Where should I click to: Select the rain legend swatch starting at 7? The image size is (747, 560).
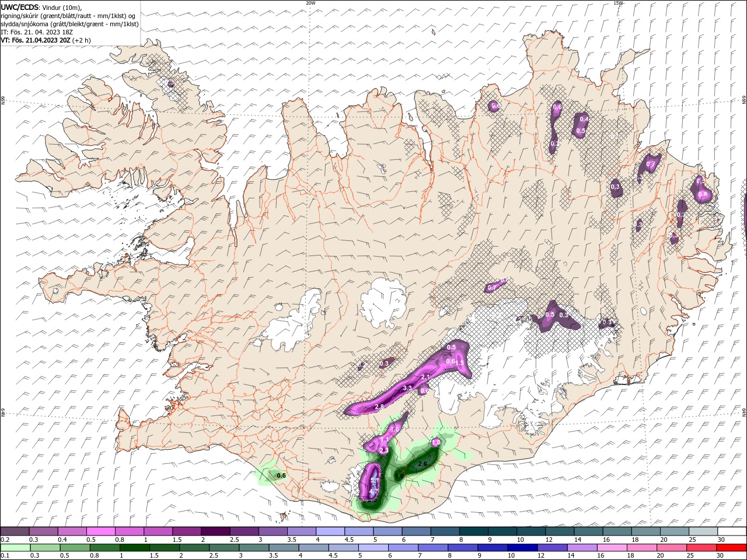(x=432, y=548)
